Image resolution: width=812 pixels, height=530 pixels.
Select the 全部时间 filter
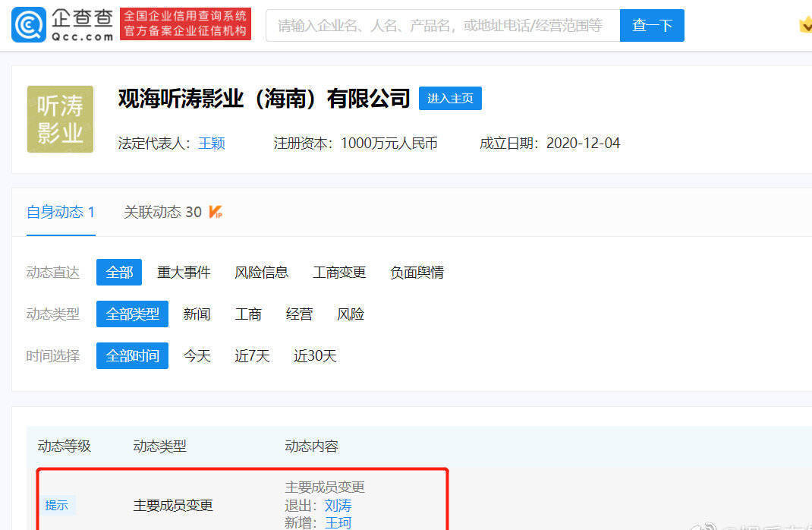pos(132,356)
